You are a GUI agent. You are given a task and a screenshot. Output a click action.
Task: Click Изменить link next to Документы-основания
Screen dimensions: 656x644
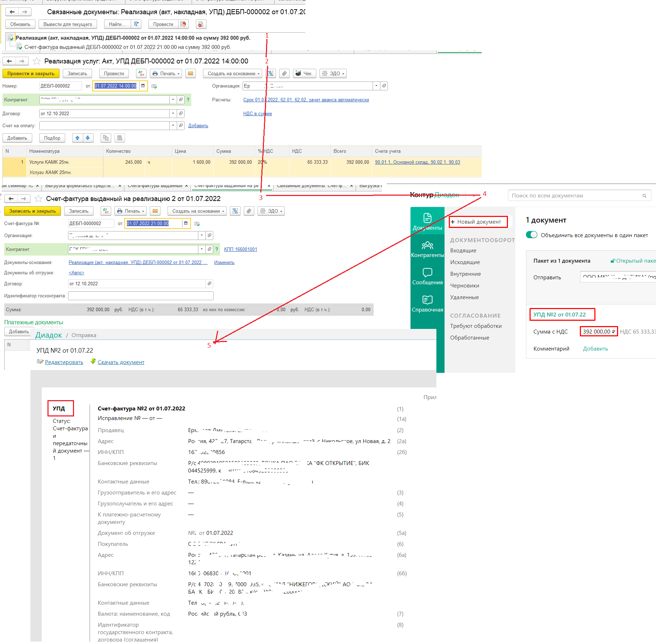tap(224, 263)
